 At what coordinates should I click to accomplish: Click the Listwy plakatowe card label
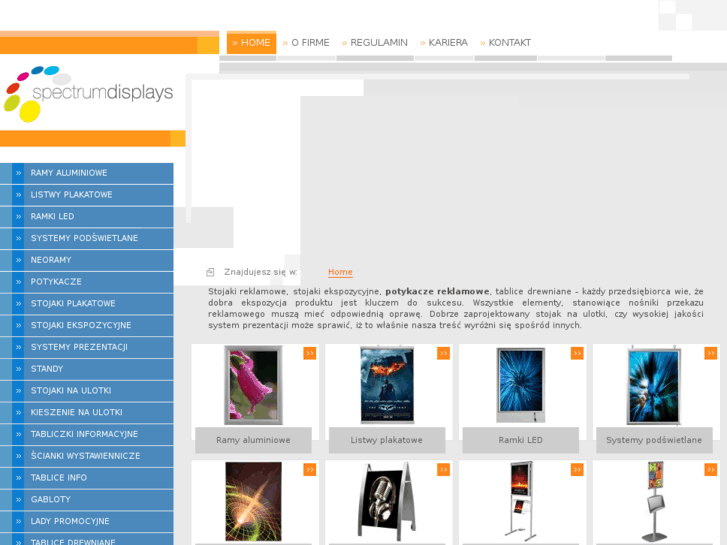click(387, 440)
